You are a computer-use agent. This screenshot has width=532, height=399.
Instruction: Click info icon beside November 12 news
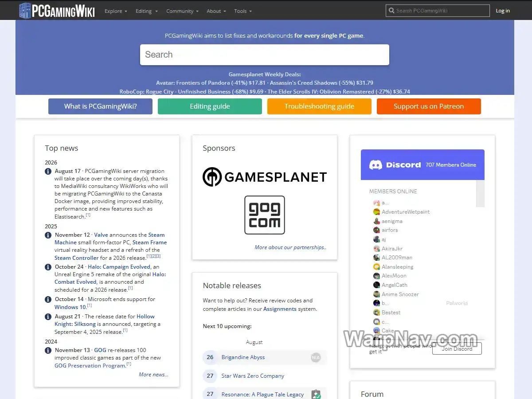click(x=48, y=235)
